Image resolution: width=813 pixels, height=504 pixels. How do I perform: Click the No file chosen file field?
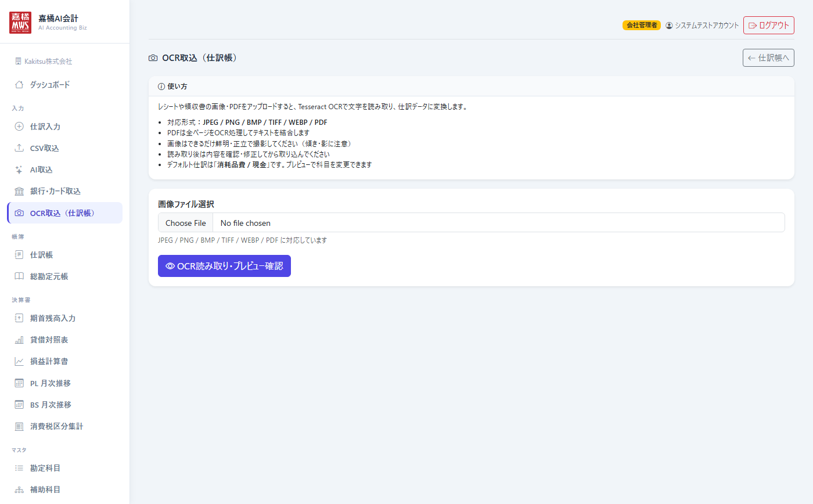click(472, 223)
